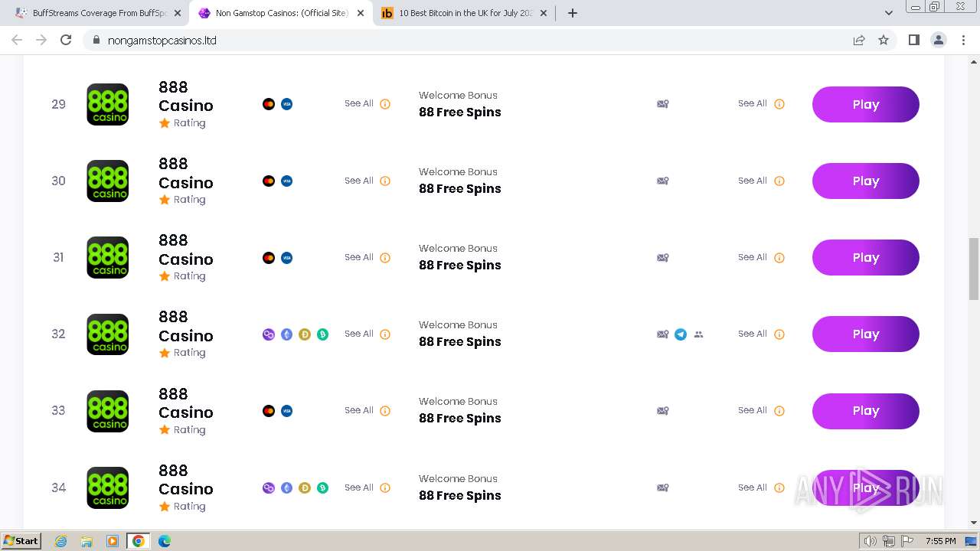Click support info icon in row 32

coord(779,334)
